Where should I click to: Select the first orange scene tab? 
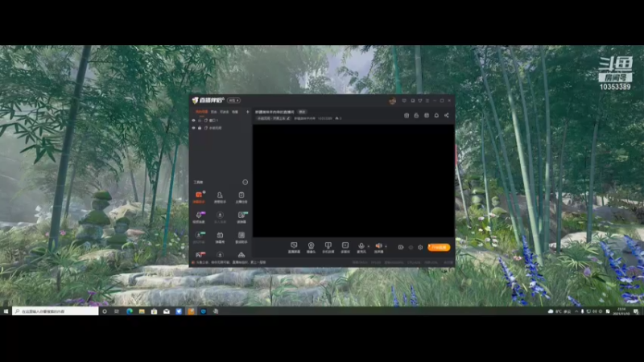point(201,112)
